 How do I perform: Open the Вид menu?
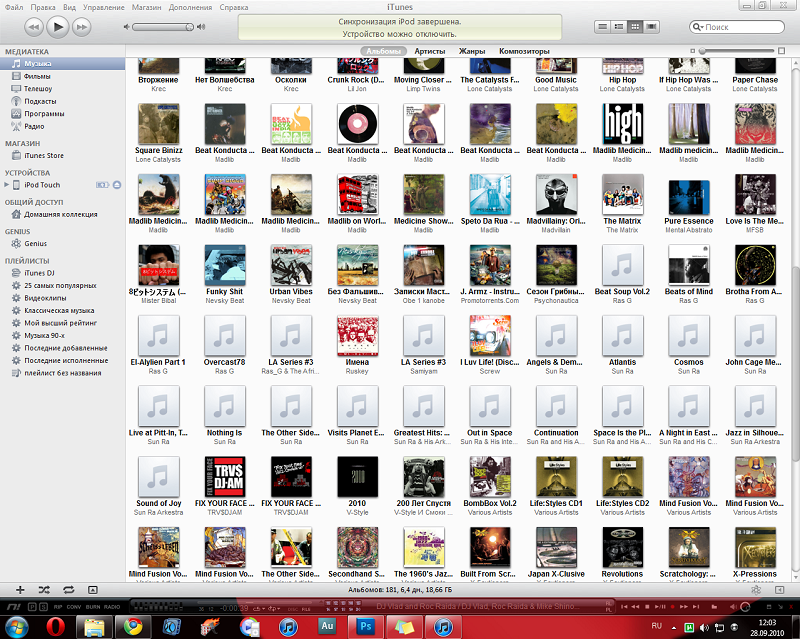pos(69,7)
